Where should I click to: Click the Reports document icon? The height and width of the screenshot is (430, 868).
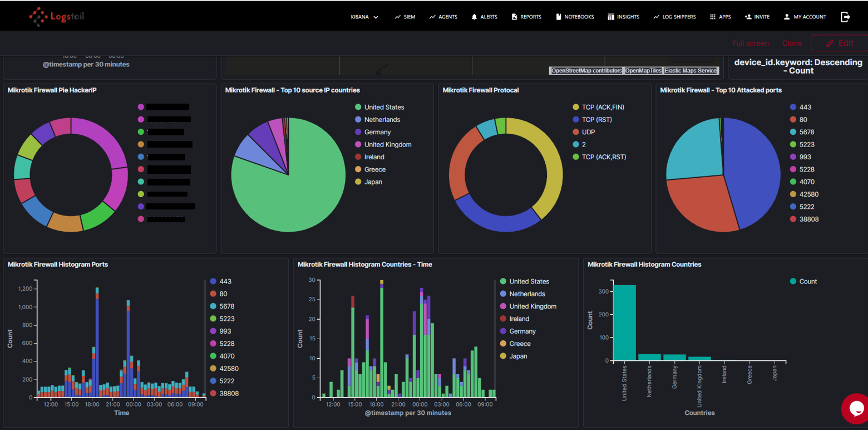click(514, 17)
